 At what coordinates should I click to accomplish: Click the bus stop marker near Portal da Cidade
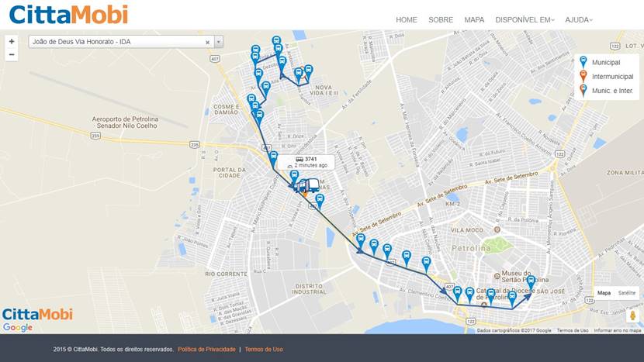(x=273, y=158)
